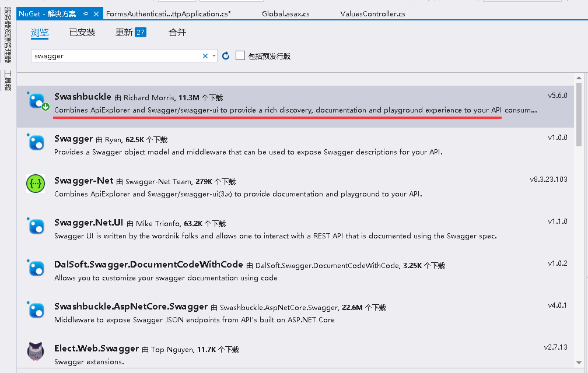588x373 pixels.
Task: Click version v5.6.0 of Swashbuckle
Action: [x=557, y=96]
